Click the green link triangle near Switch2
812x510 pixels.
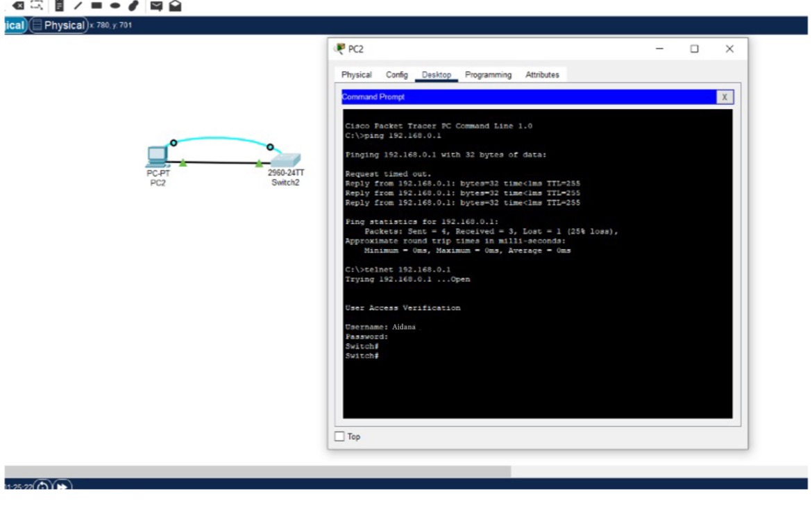259,163
